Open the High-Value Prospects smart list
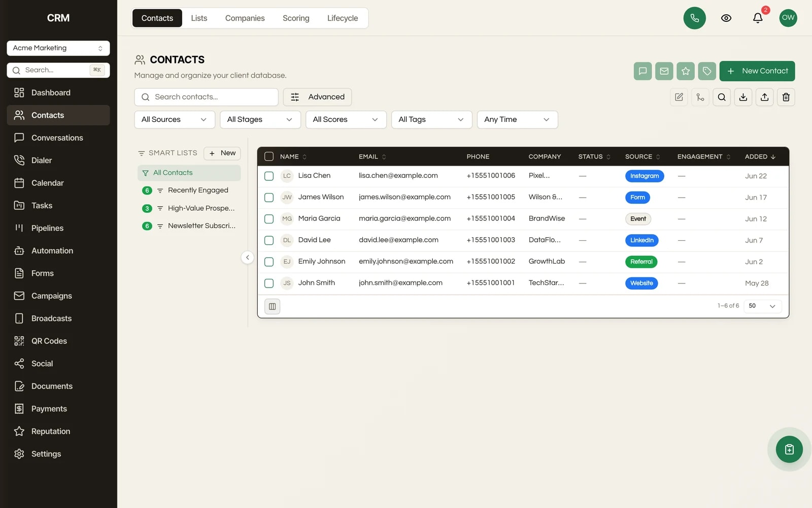The height and width of the screenshot is (508, 812). point(189,208)
